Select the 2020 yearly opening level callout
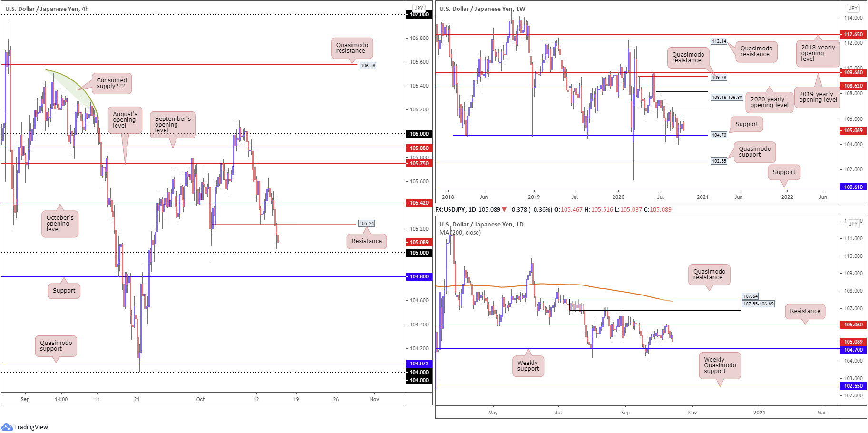 pyautogui.click(x=769, y=102)
